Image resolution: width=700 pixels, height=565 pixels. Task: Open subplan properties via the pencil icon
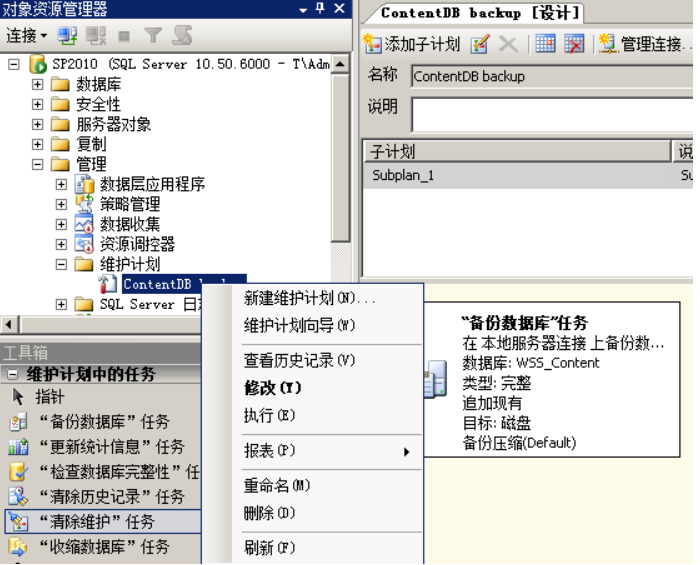pos(480,44)
